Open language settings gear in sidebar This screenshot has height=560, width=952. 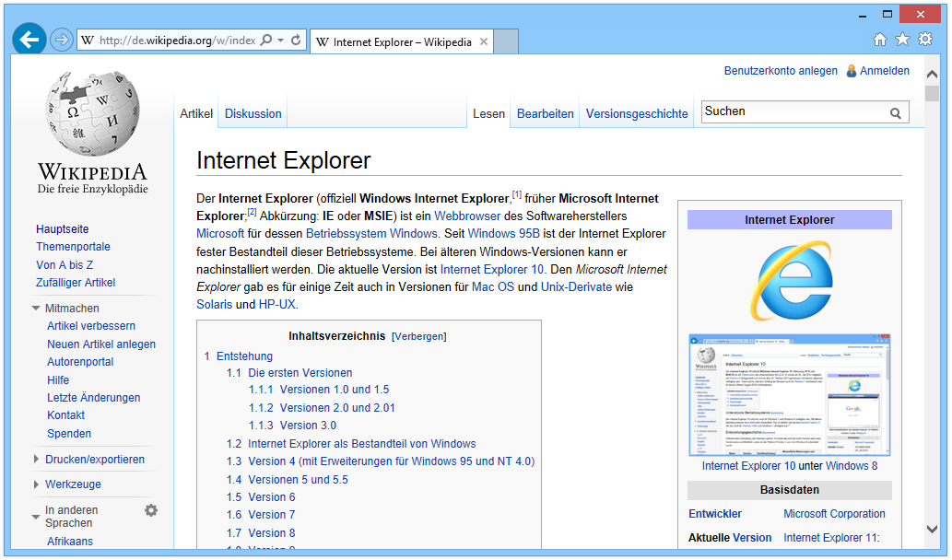click(151, 510)
